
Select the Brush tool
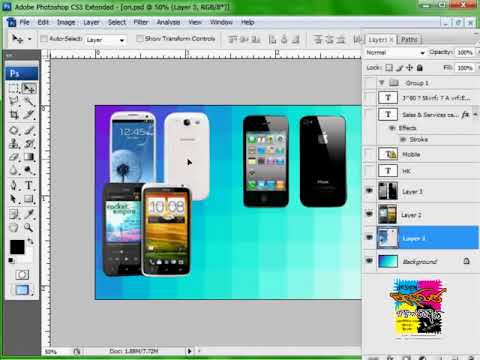[x=29, y=130]
